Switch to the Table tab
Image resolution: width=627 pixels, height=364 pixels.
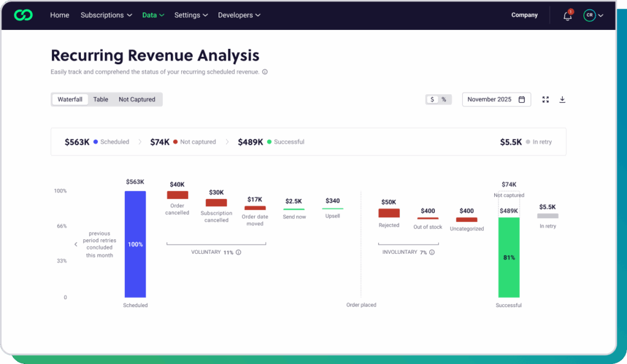pos(100,99)
